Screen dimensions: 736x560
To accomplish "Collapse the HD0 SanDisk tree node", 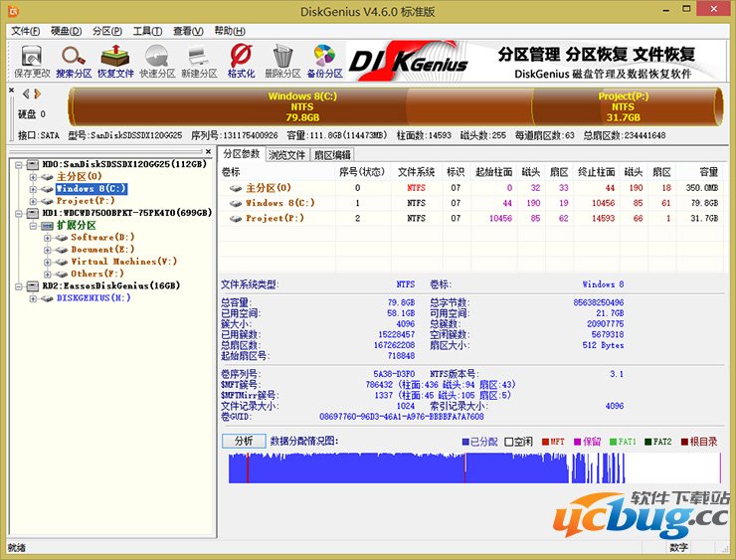I will coord(19,165).
